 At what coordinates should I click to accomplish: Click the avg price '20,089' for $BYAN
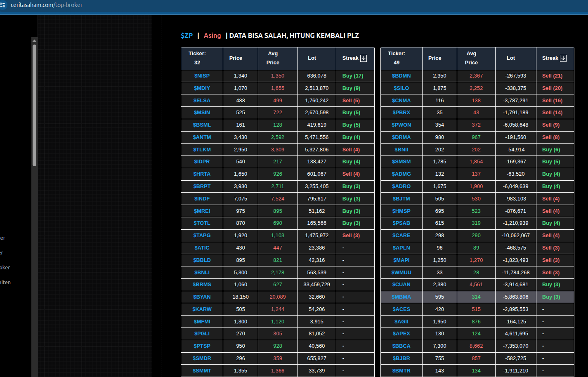(278, 297)
